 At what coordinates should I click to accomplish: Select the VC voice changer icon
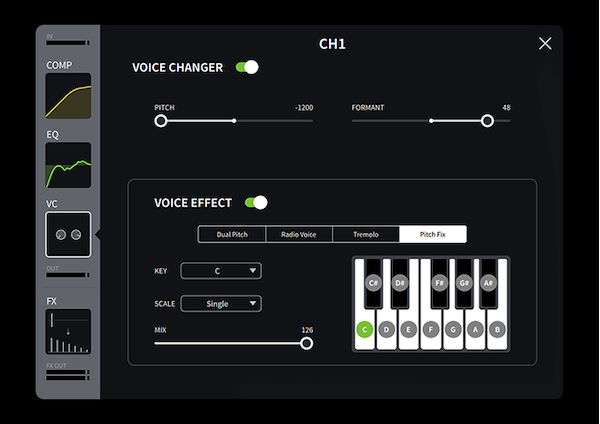pos(68,234)
